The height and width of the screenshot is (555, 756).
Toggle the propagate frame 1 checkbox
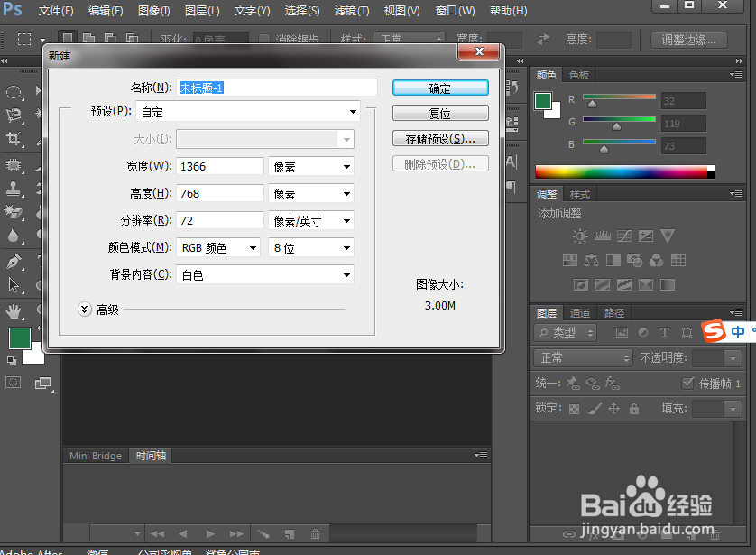[x=687, y=383]
